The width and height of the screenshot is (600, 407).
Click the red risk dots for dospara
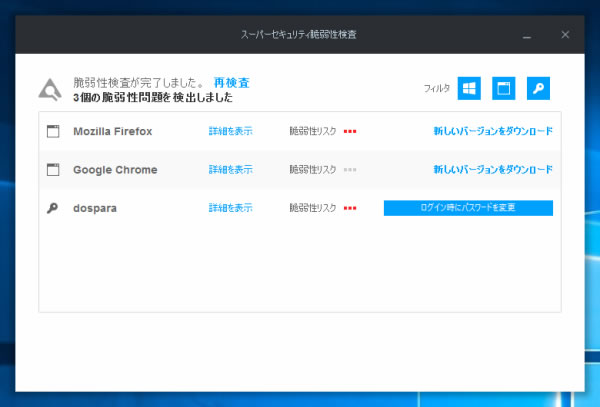point(350,208)
